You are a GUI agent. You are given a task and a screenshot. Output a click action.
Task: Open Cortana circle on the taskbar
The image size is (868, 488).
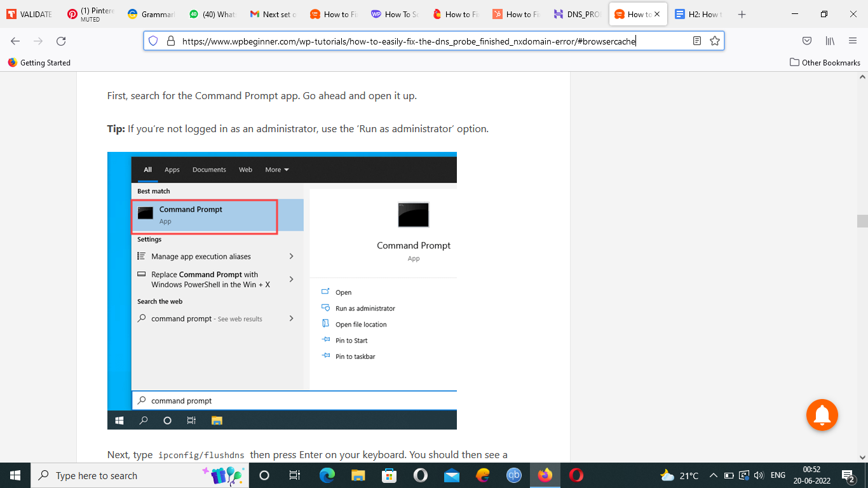pyautogui.click(x=264, y=475)
